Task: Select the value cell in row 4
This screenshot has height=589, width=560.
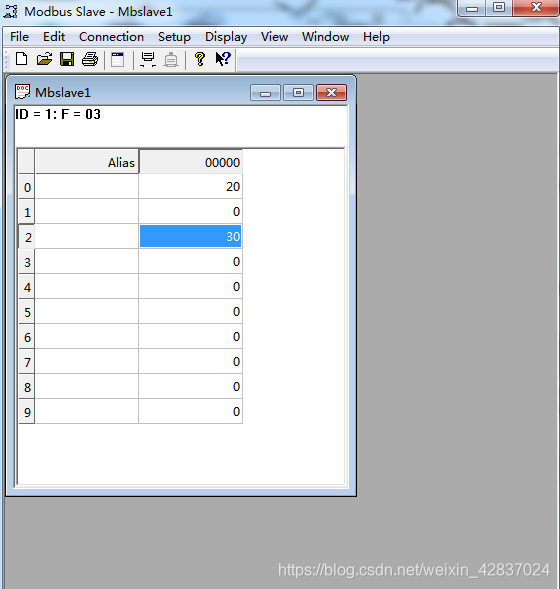Action: point(190,287)
